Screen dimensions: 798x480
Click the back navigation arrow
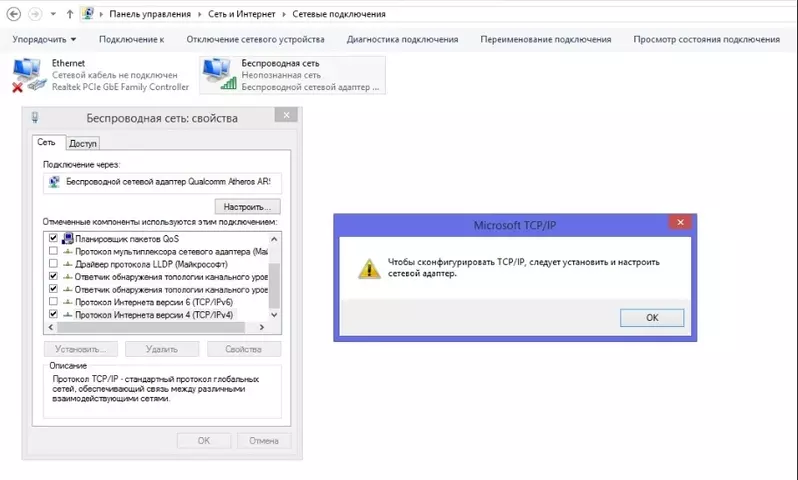click(14, 14)
